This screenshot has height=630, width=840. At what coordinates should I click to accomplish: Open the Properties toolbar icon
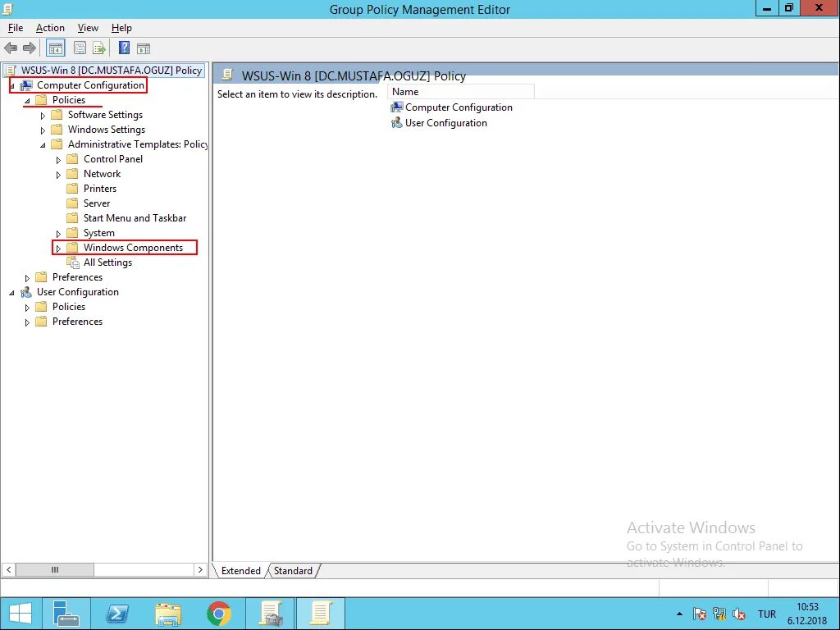(x=80, y=48)
